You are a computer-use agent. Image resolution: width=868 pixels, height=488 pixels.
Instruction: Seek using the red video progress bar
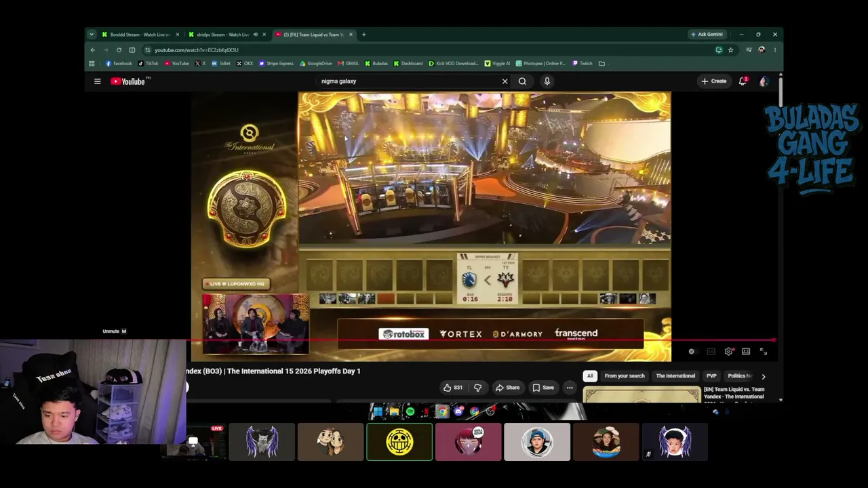click(481, 341)
